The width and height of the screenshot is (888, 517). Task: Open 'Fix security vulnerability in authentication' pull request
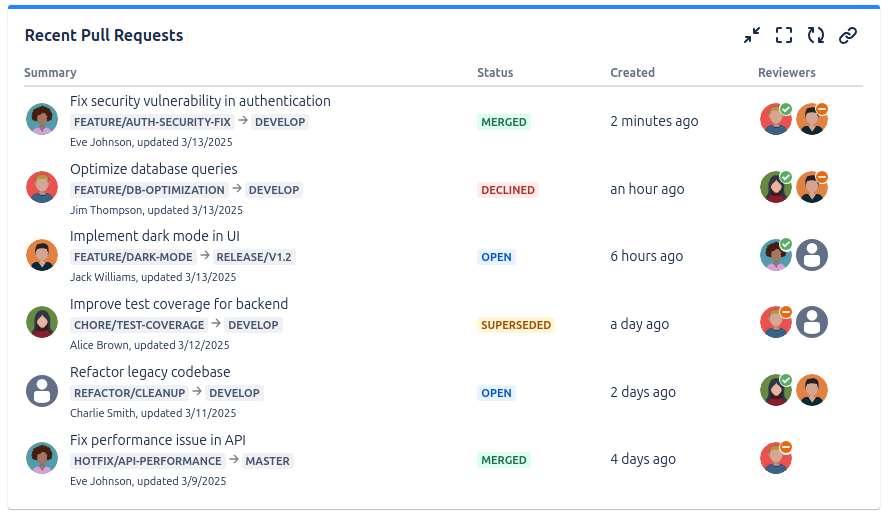[200, 101]
